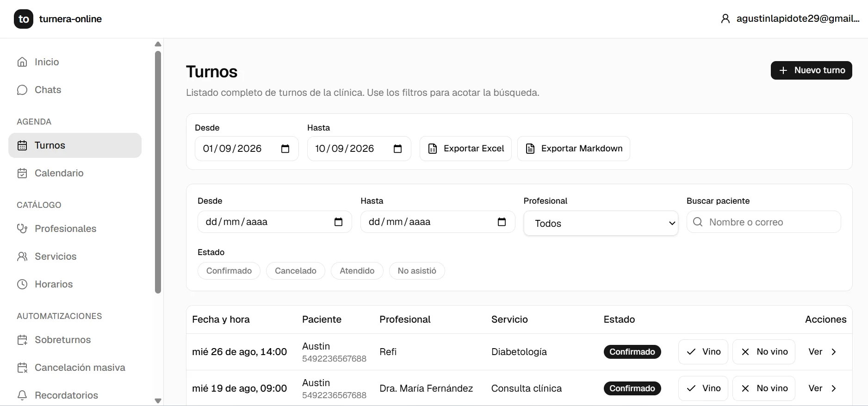Click the Recordatorios bell icon
The width and height of the screenshot is (868, 406).
coord(22,395)
